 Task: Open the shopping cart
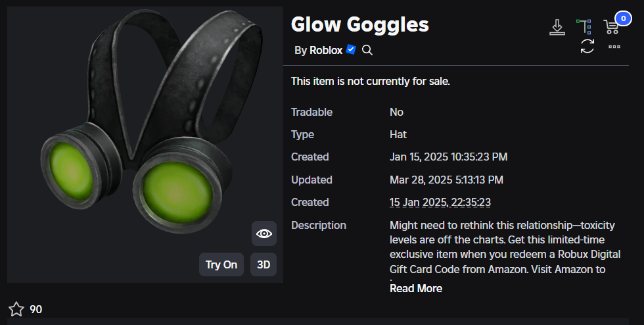point(611,28)
